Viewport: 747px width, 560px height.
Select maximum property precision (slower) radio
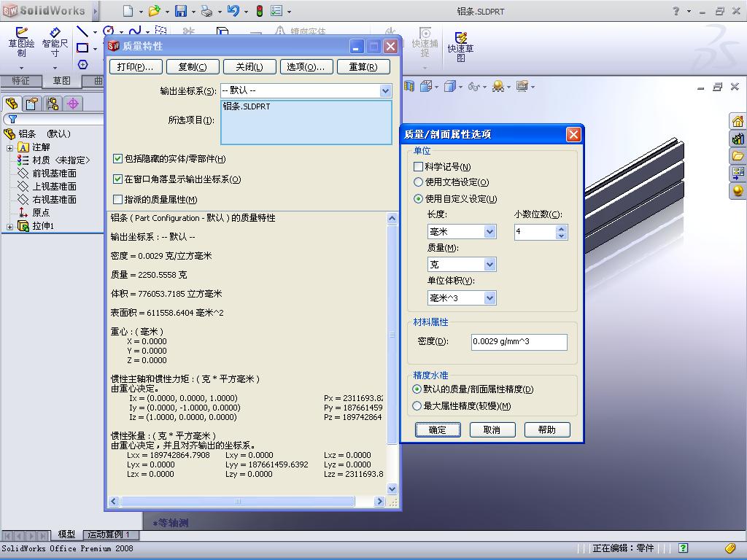pyautogui.click(x=417, y=405)
